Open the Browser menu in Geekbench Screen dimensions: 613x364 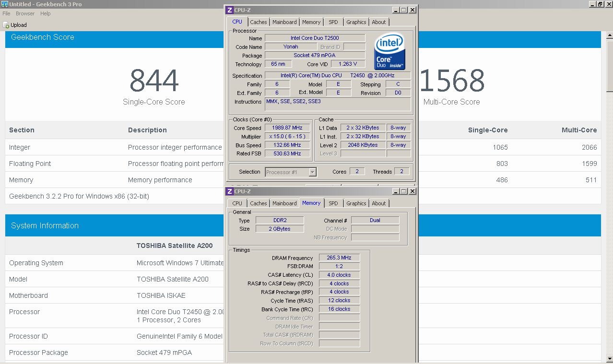click(x=25, y=13)
